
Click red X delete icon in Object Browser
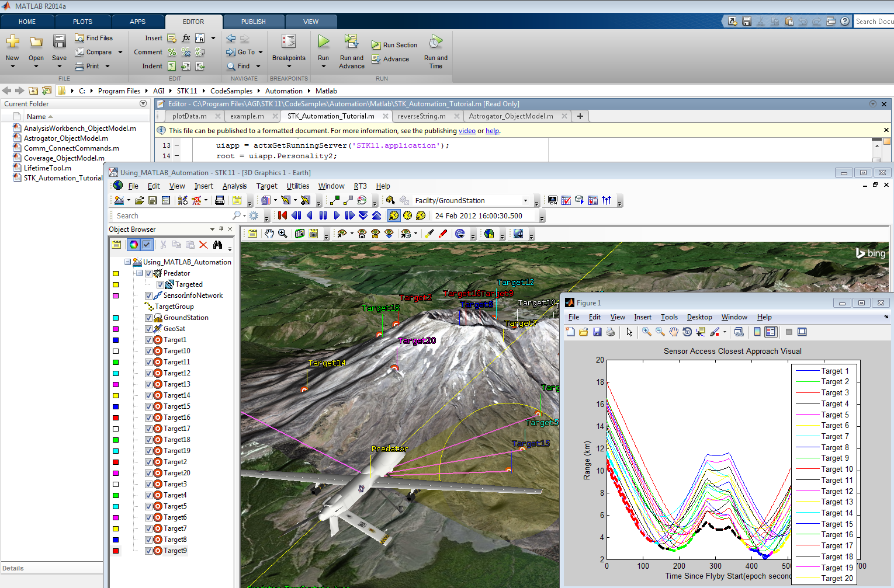203,245
